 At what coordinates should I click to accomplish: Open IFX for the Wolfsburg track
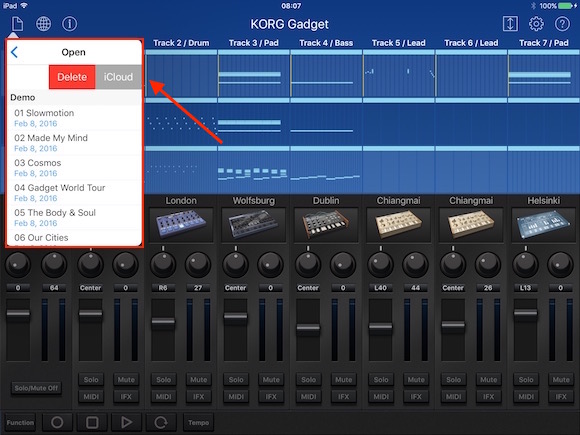[271, 397]
